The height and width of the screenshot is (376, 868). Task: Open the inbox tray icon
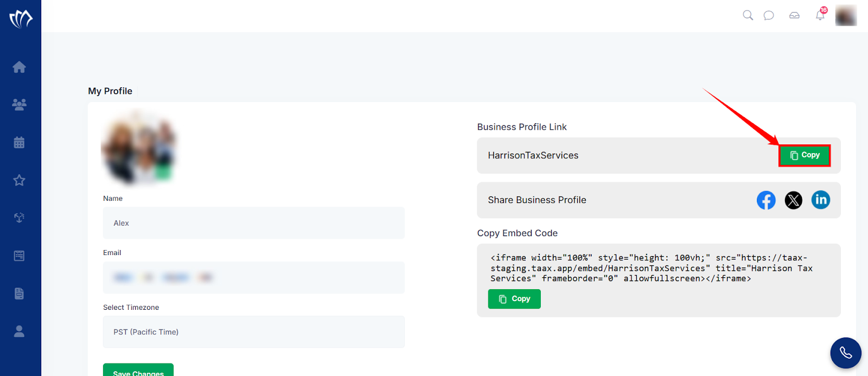[794, 15]
